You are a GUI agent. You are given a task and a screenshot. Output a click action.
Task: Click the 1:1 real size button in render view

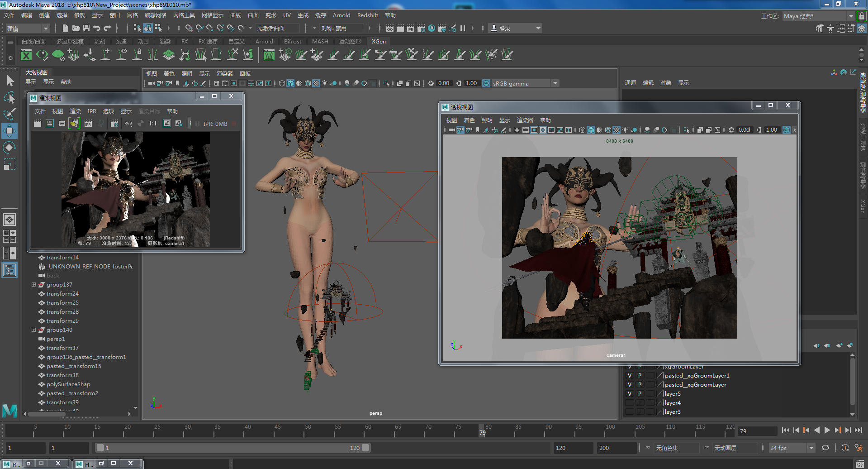pos(153,124)
